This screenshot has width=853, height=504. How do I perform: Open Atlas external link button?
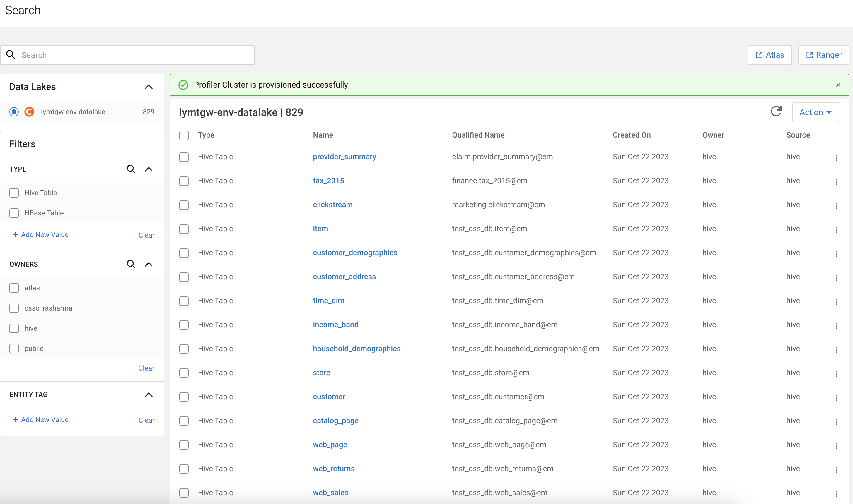click(770, 55)
